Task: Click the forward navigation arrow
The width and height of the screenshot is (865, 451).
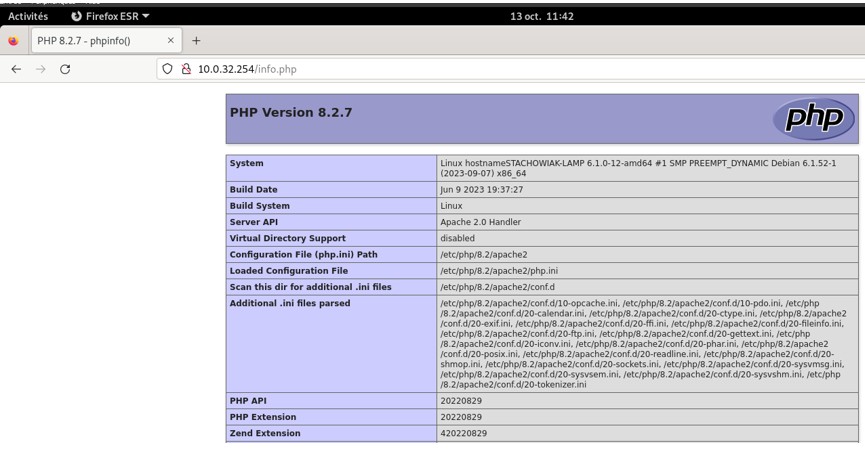Action: click(x=41, y=69)
